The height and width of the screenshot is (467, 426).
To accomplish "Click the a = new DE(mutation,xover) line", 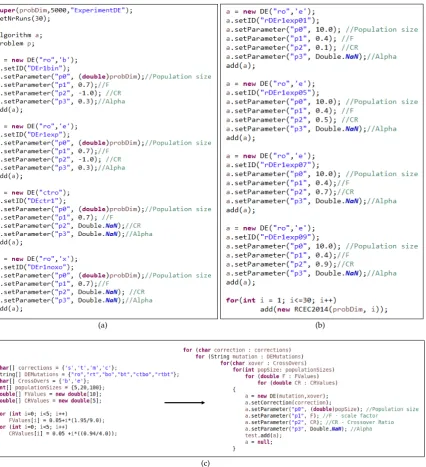I will point(286,396).
